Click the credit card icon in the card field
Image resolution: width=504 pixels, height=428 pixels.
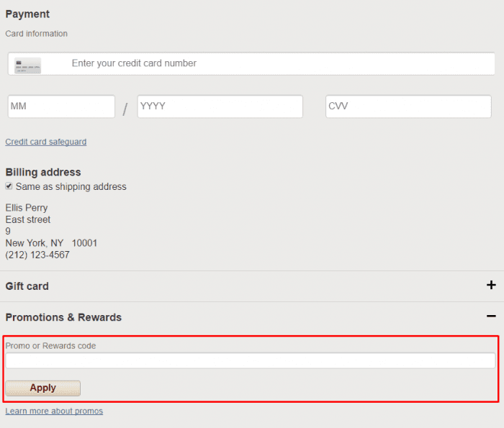(x=27, y=65)
